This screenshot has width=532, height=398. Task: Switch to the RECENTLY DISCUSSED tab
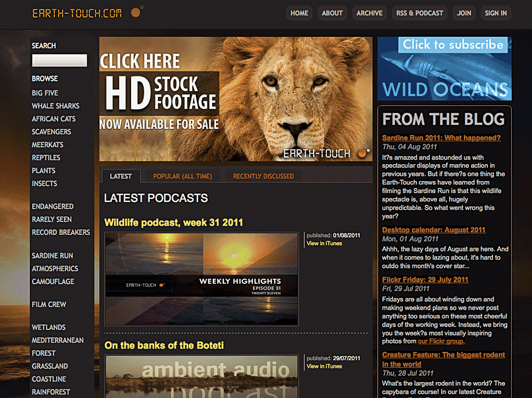click(263, 176)
